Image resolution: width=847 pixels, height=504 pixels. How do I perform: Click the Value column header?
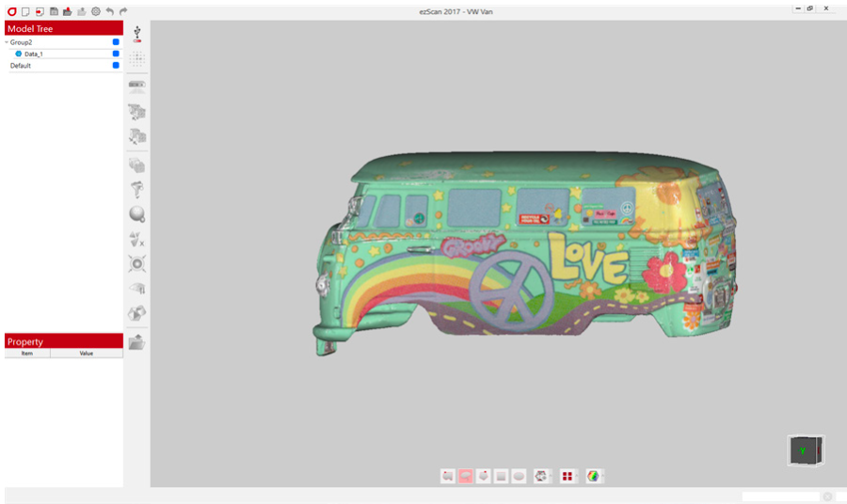87,354
